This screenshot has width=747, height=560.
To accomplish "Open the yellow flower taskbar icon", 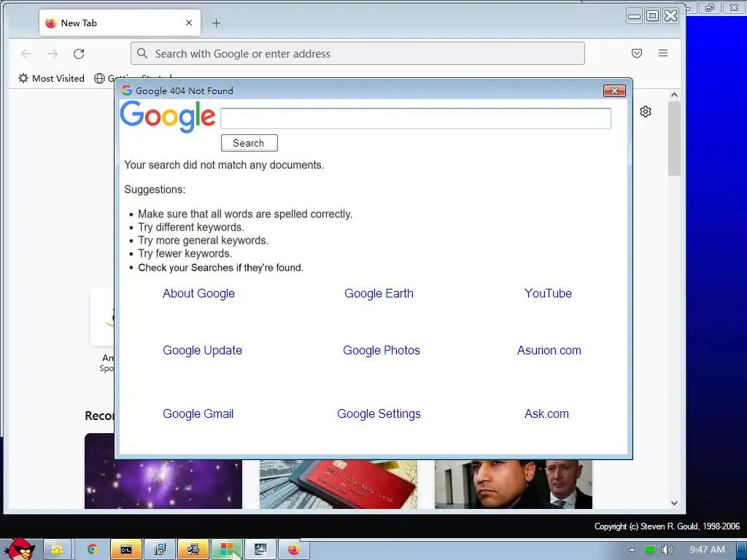I will pos(57,550).
